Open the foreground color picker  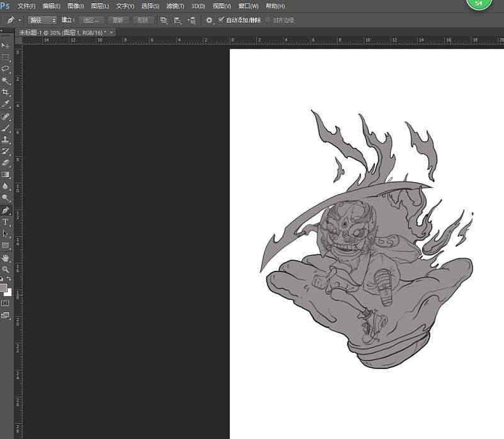pos(3,287)
